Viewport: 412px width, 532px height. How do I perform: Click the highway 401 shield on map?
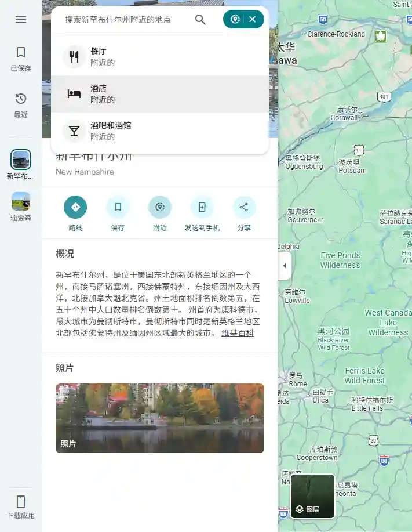384,97
